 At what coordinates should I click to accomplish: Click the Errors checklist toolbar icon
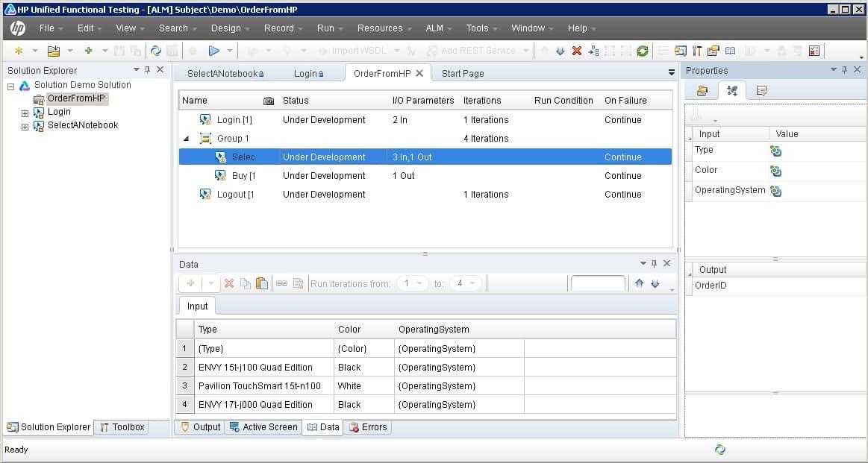[x=814, y=51]
